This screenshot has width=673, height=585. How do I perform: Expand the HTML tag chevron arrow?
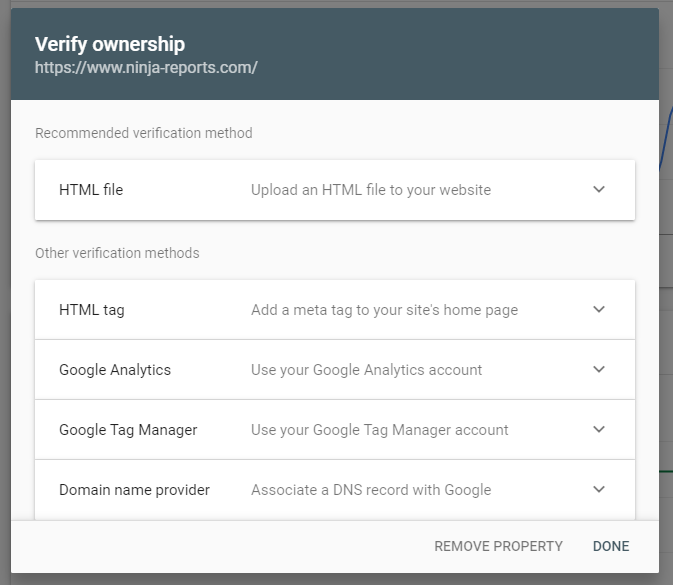tap(599, 309)
